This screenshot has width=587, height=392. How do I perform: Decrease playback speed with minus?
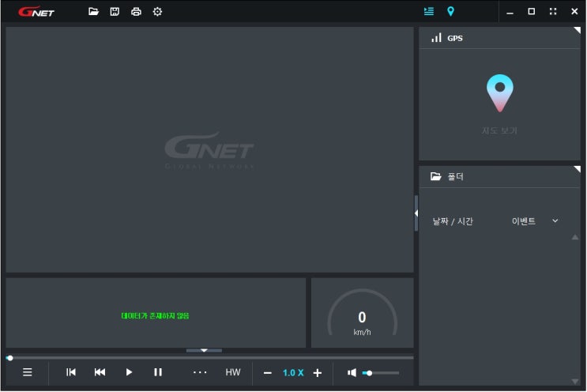click(x=267, y=373)
